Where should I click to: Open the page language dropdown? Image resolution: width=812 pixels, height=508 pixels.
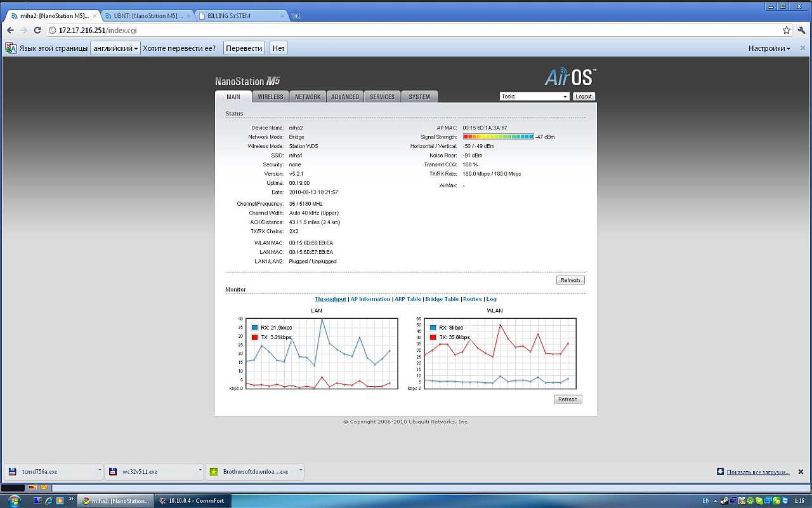(115, 48)
